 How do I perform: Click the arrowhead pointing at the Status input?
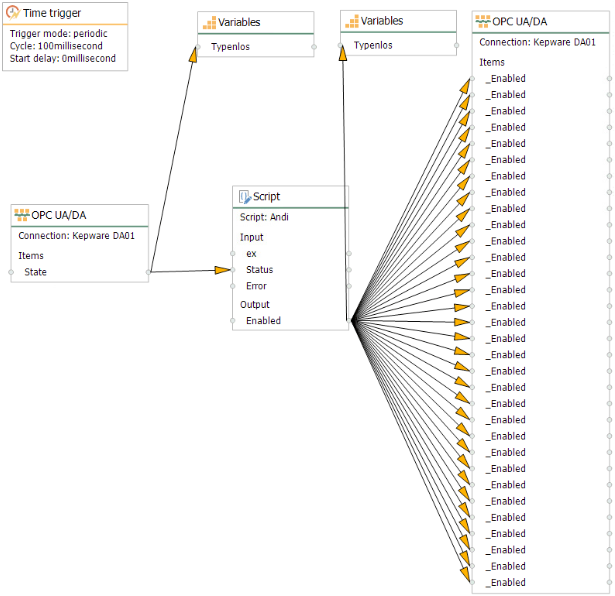pyautogui.click(x=222, y=269)
